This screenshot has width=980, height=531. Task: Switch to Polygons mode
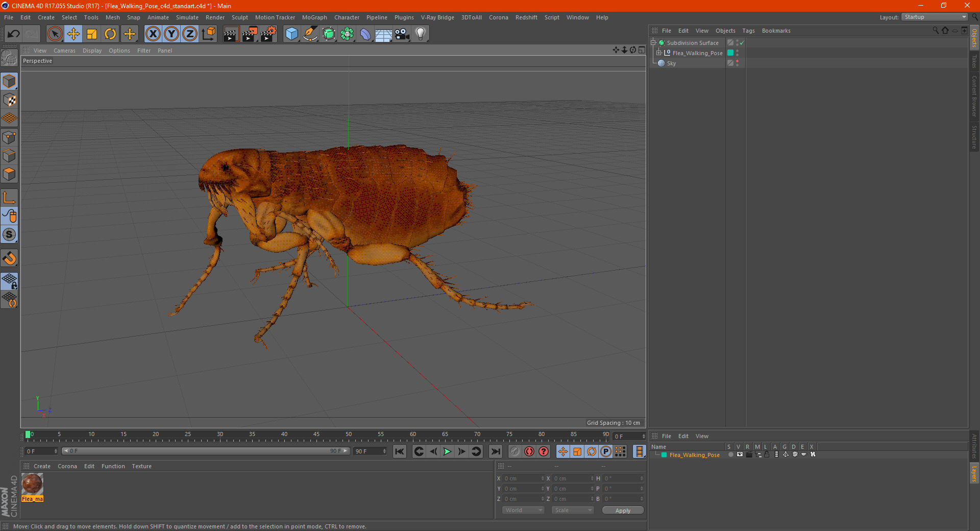click(x=9, y=174)
